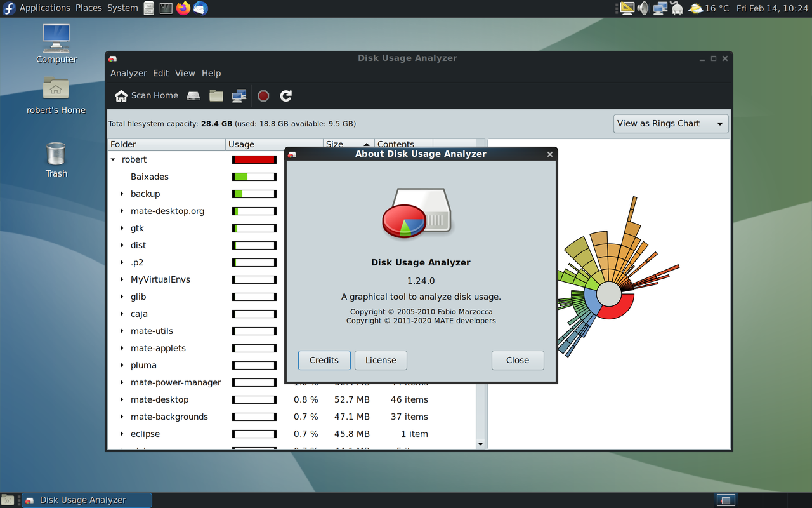Viewport: 812px width, 508px height.
Task: Click the License button
Action: (x=381, y=360)
